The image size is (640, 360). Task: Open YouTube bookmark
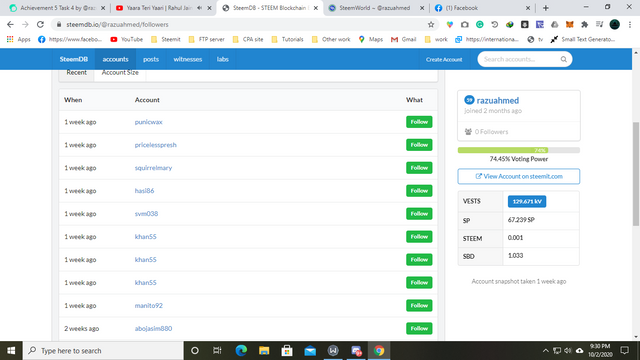127,39
